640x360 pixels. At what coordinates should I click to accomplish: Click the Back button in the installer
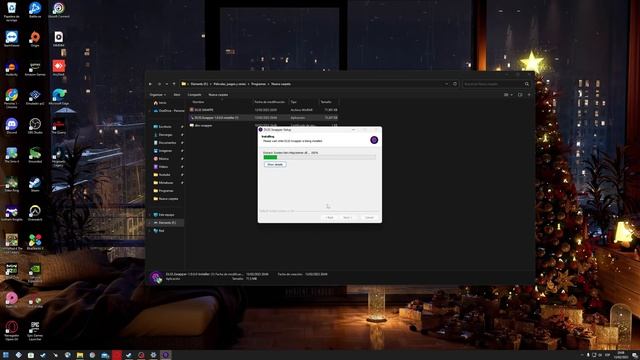pyautogui.click(x=330, y=218)
